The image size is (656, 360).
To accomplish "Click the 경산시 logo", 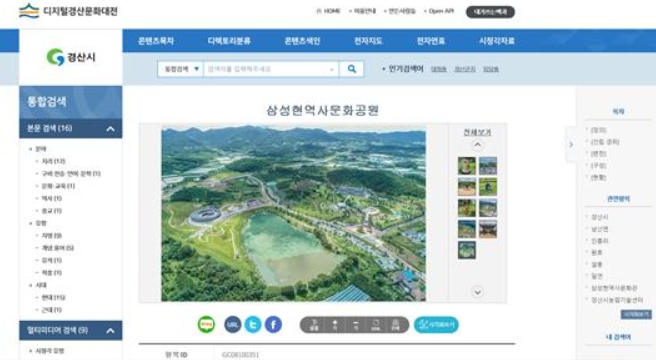I will pos(71,57).
